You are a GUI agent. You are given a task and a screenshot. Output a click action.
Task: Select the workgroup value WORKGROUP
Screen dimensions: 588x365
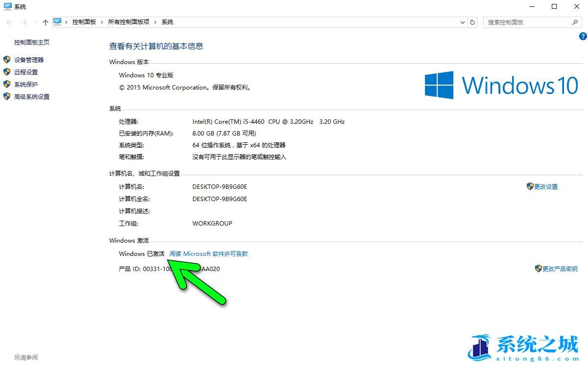pos(212,224)
